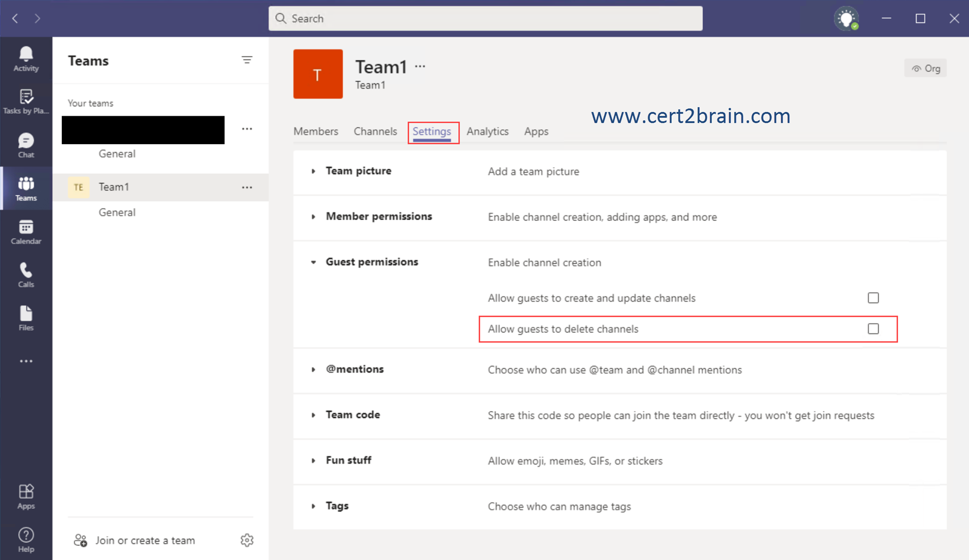Image resolution: width=969 pixels, height=560 pixels.
Task: Check Allow guests to delete channels
Action: (873, 329)
